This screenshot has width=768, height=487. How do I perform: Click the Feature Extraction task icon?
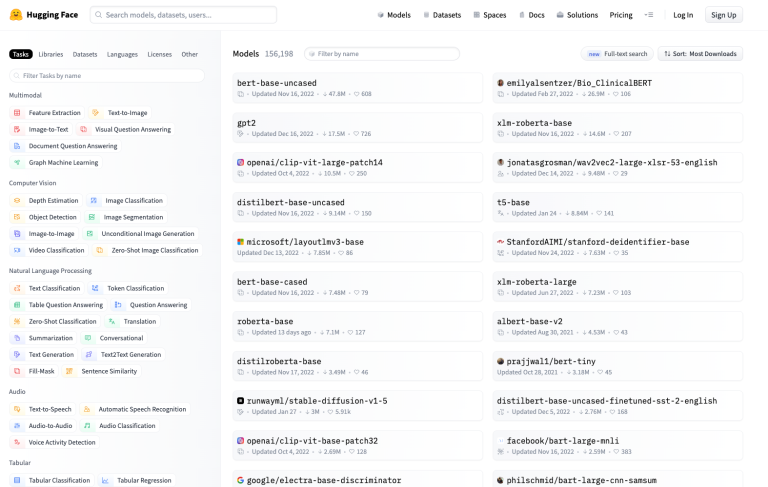tap(17, 113)
